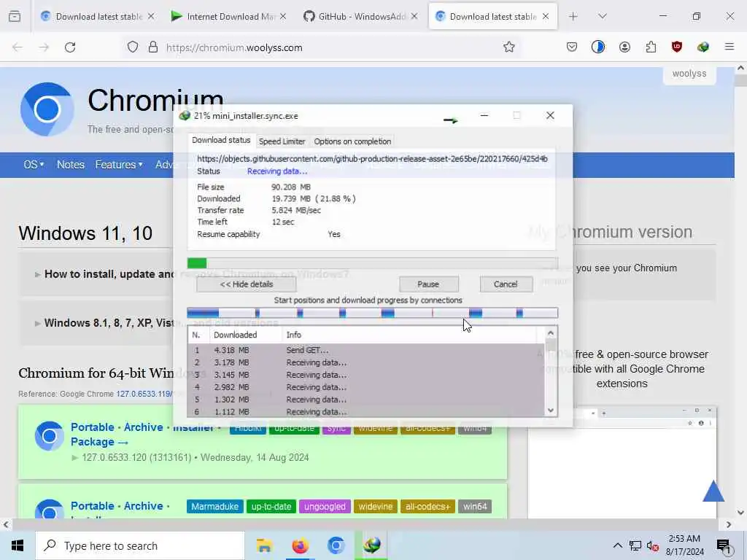747x560 pixels.
Task: Open Firefox View icon in tab bar
Action: point(15,16)
